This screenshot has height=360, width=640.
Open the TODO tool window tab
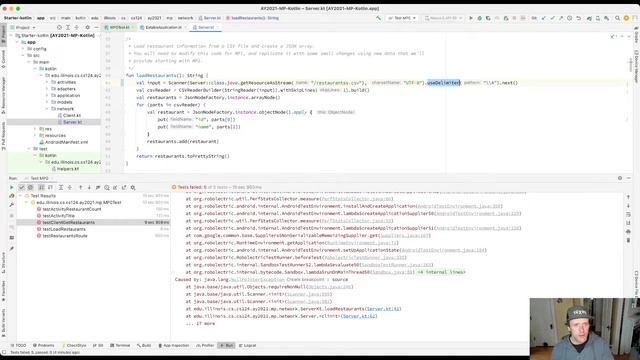(x=18, y=345)
